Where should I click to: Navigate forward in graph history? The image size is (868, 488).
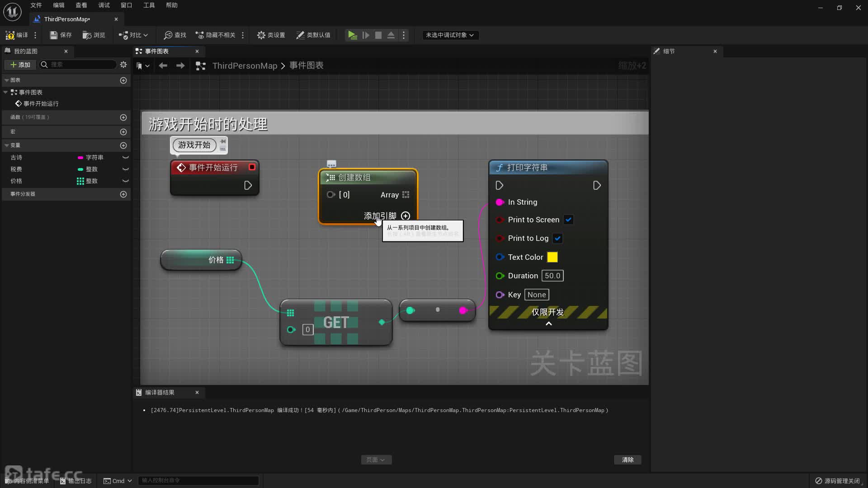(x=180, y=66)
